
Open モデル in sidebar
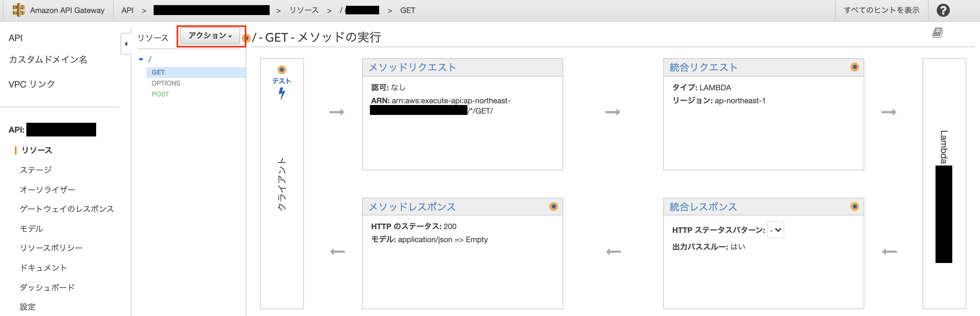[x=31, y=229]
